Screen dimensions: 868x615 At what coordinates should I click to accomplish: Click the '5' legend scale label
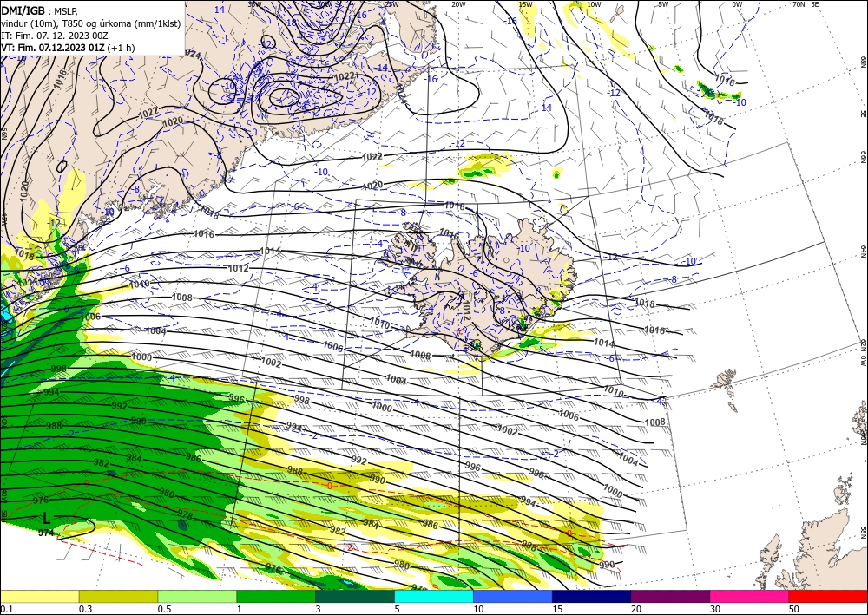pos(398,609)
